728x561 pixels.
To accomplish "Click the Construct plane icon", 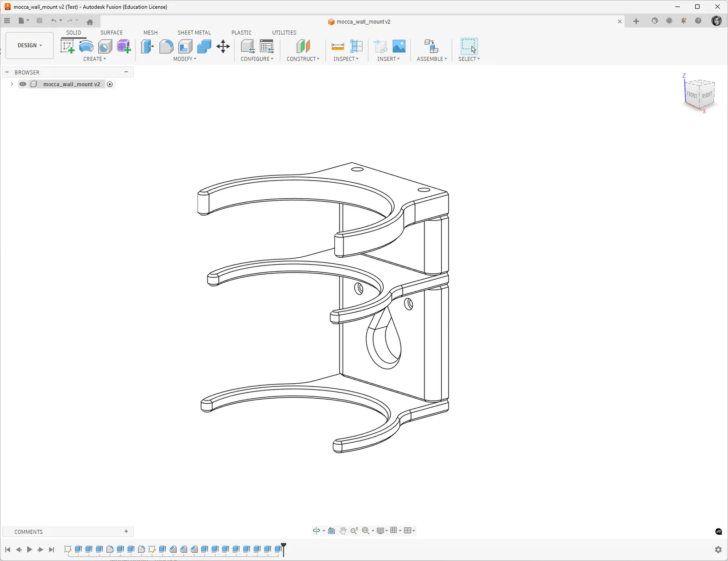I will point(303,46).
